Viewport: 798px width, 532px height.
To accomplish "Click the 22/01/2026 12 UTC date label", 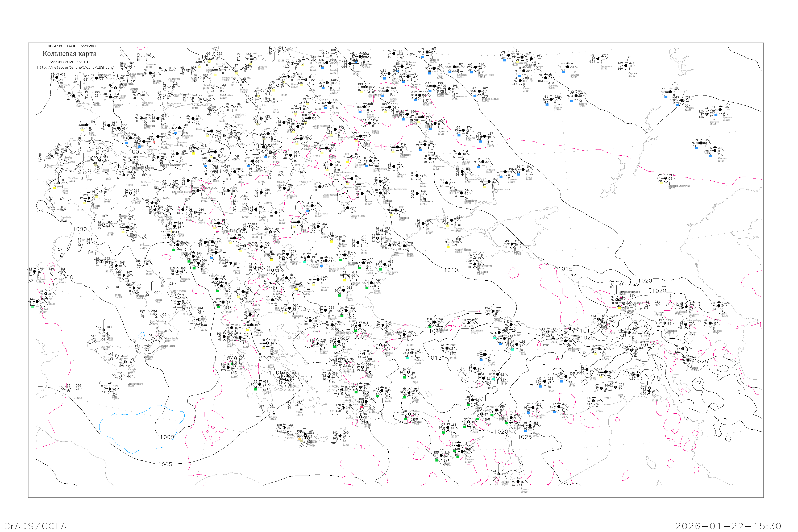I will [70, 62].
